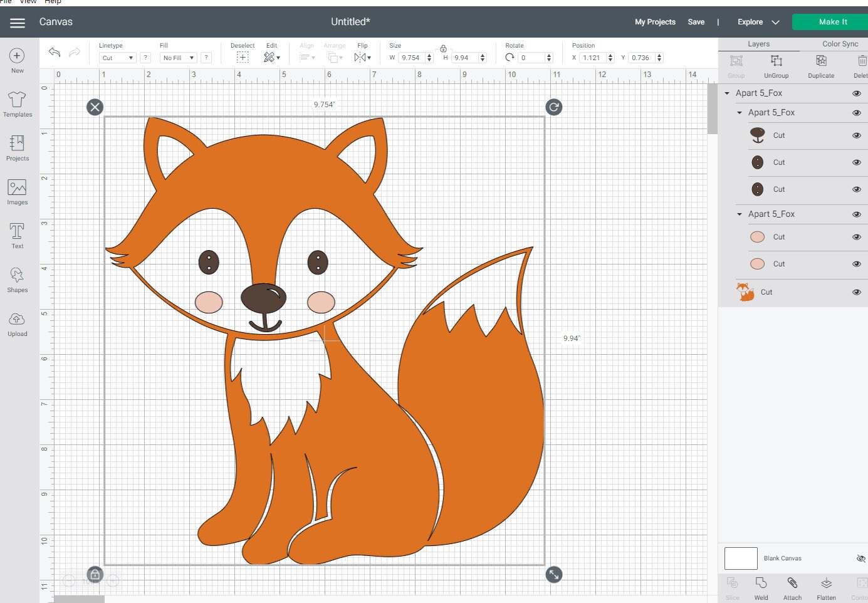This screenshot has height=603, width=868.
Task: Collapse the Apart 5_Fox layer group
Action: (x=727, y=93)
